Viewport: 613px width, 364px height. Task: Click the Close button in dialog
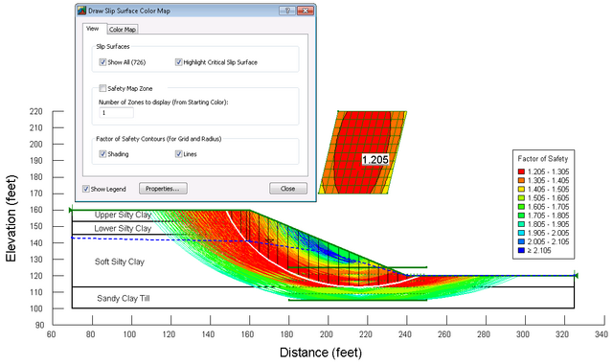(x=288, y=189)
